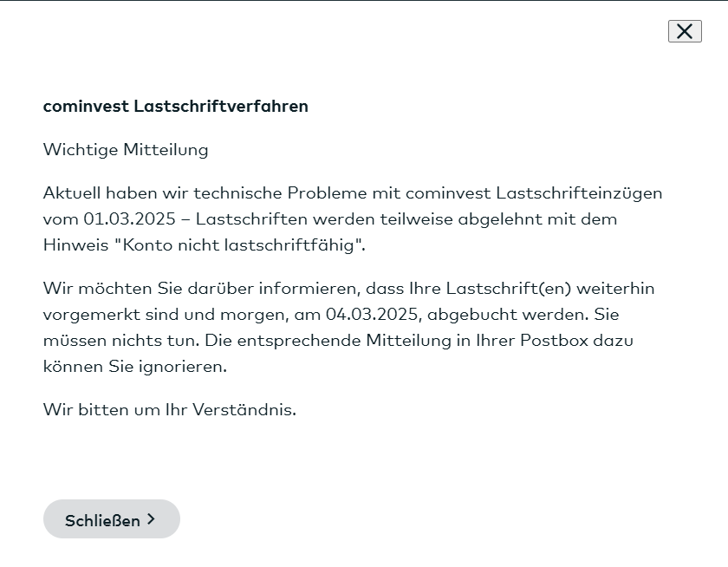Click the small square surrounding the X mark
This screenshot has width=728, height=567.
(x=686, y=31)
